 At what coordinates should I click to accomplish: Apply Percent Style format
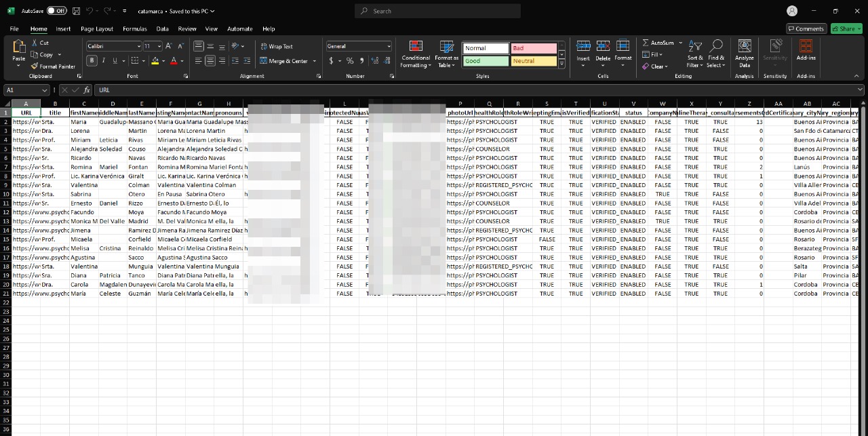[350, 60]
